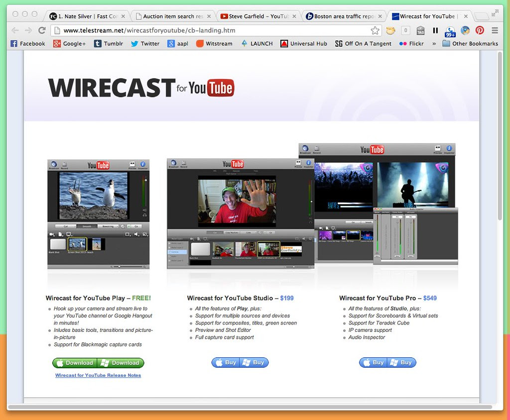Click the Mac Download button for Play
510x420 pixels.
click(x=75, y=363)
